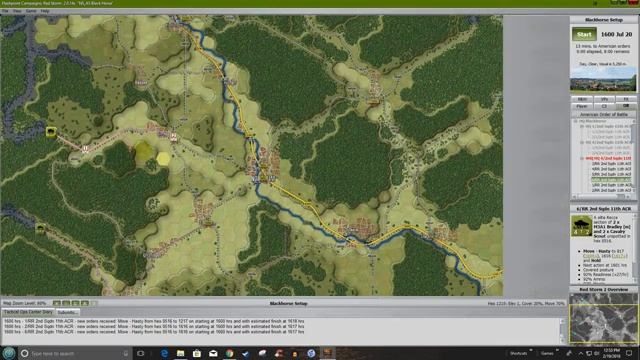Open the View menu

pyautogui.click(x=17, y=11)
